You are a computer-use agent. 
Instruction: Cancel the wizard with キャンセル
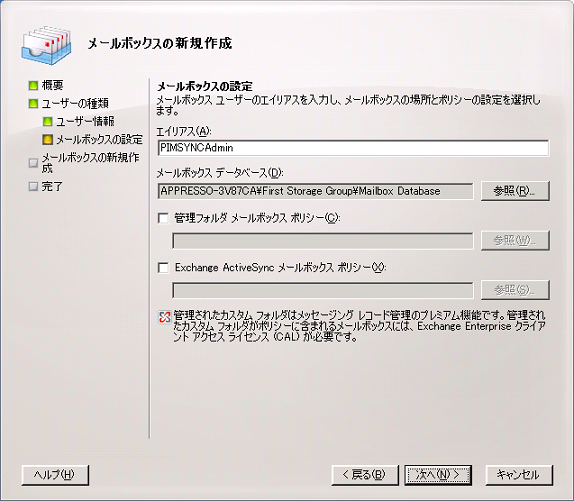point(519,475)
